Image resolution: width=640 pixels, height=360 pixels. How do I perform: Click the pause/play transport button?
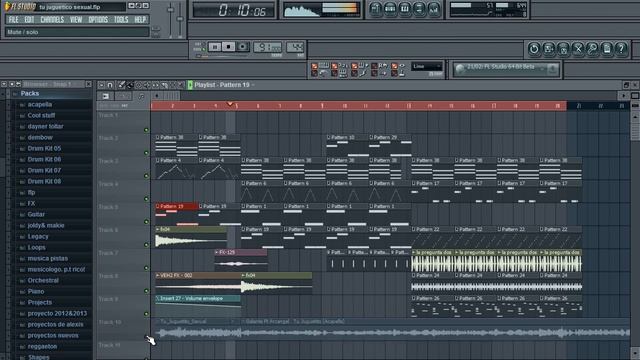[215, 47]
